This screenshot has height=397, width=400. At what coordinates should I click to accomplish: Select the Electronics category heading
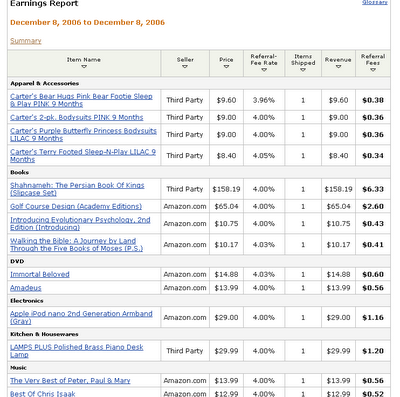(27, 301)
